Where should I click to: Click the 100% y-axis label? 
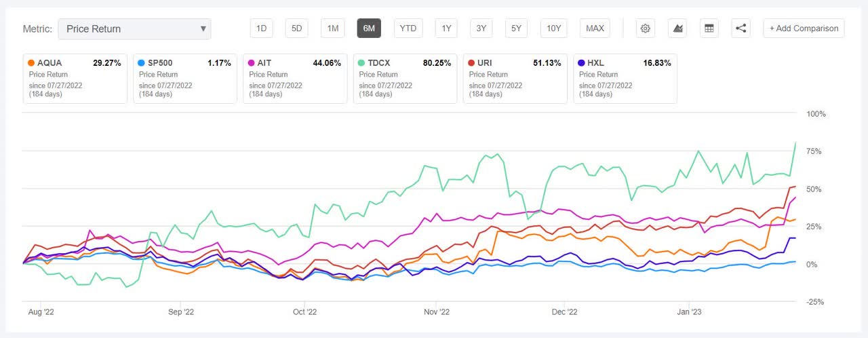[x=816, y=114]
